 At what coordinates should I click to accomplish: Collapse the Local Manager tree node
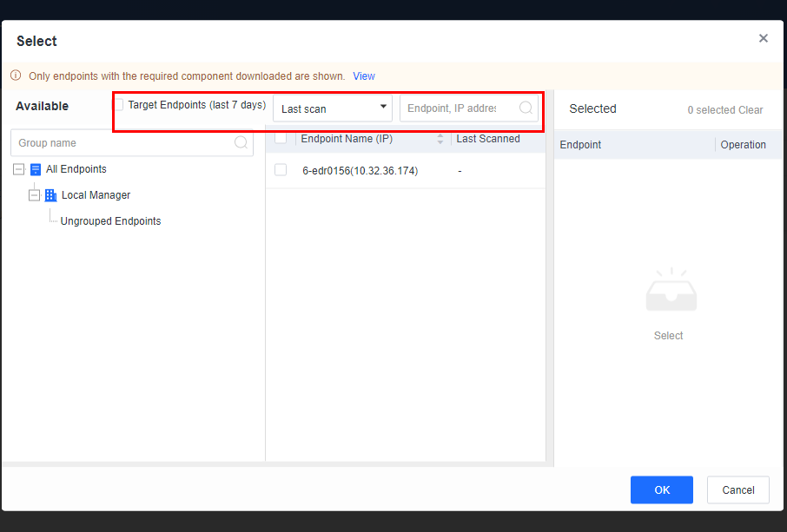click(35, 195)
